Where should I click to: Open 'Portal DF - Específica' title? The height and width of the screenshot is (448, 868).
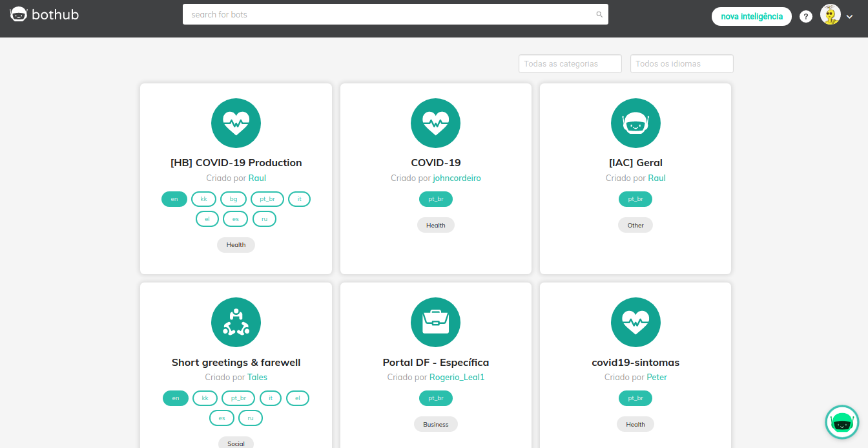436,362
